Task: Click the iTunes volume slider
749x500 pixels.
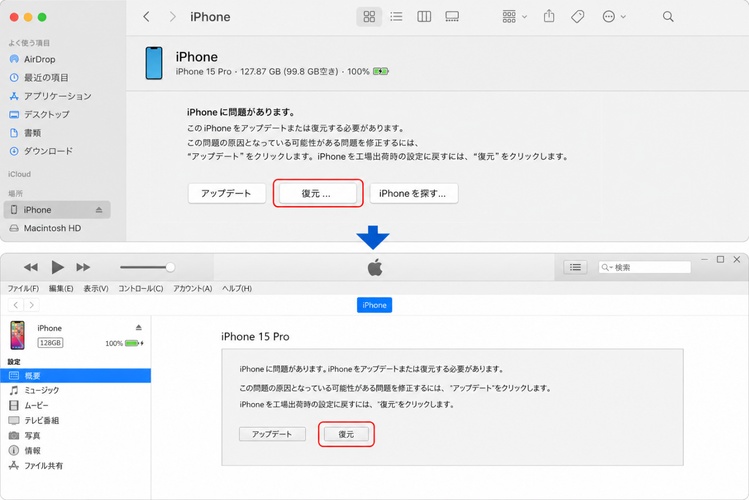Action: click(x=147, y=267)
